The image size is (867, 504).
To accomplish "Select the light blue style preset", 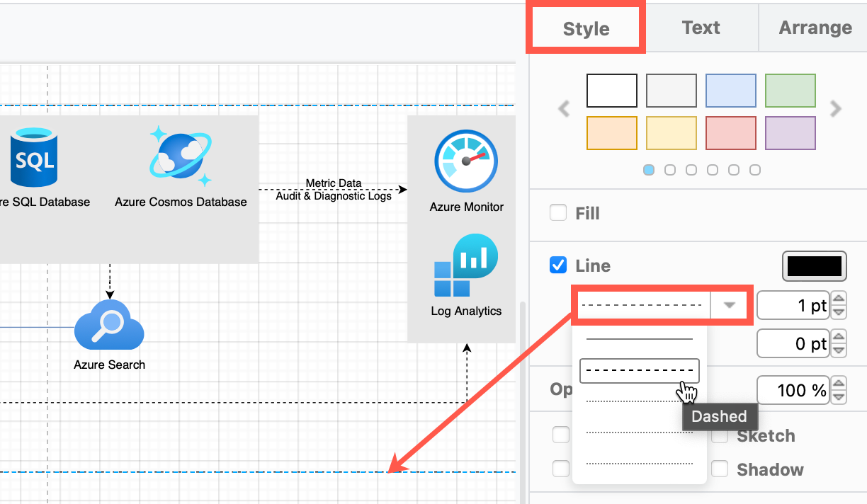I will (730, 90).
